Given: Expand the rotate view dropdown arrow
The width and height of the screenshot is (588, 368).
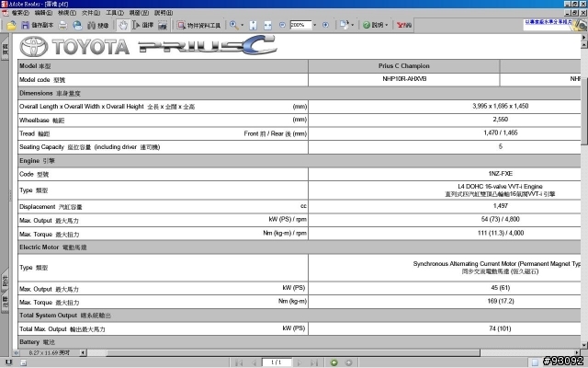Looking at the screenshot, I should pyautogui.click(x=352, y=25).
